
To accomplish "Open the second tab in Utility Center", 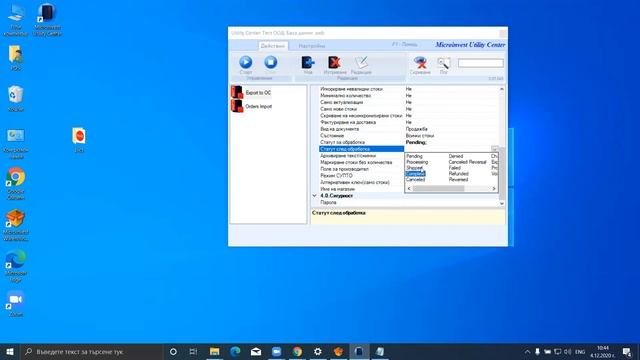I will pos(311,46).
